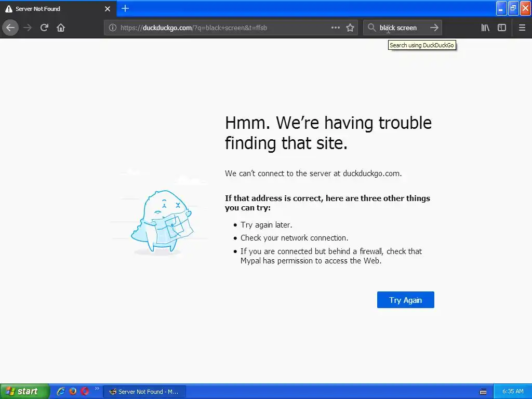
Task: Click the forward navigation arrow
Action: pyautogui.click(x=28, y=28)
